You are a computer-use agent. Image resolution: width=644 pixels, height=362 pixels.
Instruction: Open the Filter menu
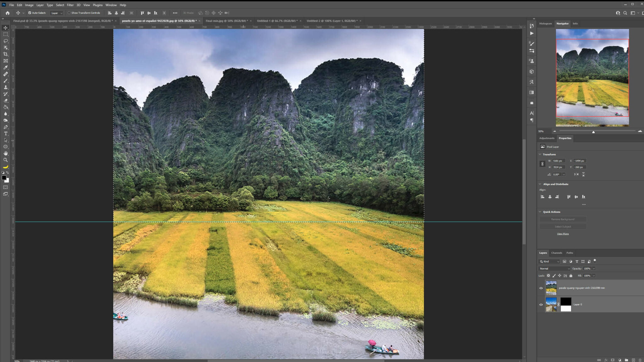pos(70,5)
